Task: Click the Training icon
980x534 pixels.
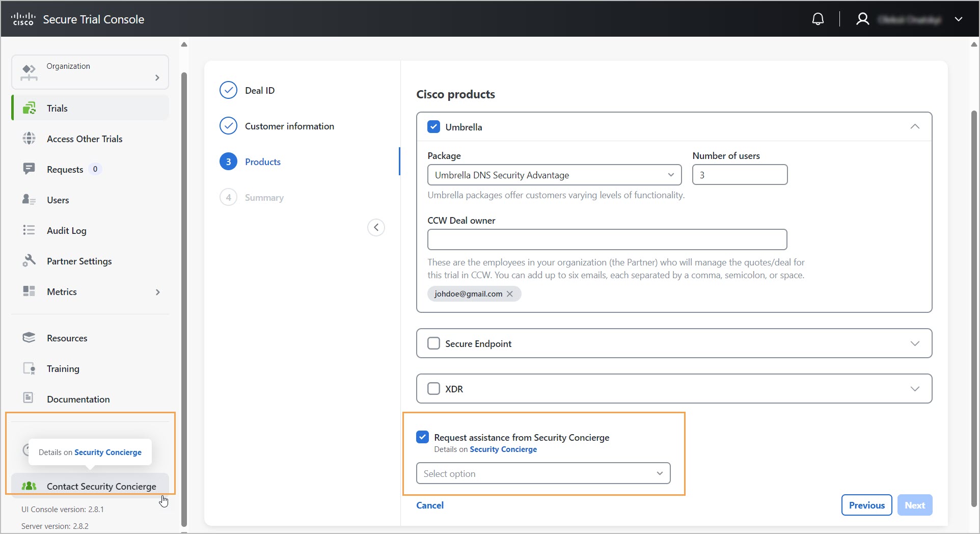Action: coord(29,368)
